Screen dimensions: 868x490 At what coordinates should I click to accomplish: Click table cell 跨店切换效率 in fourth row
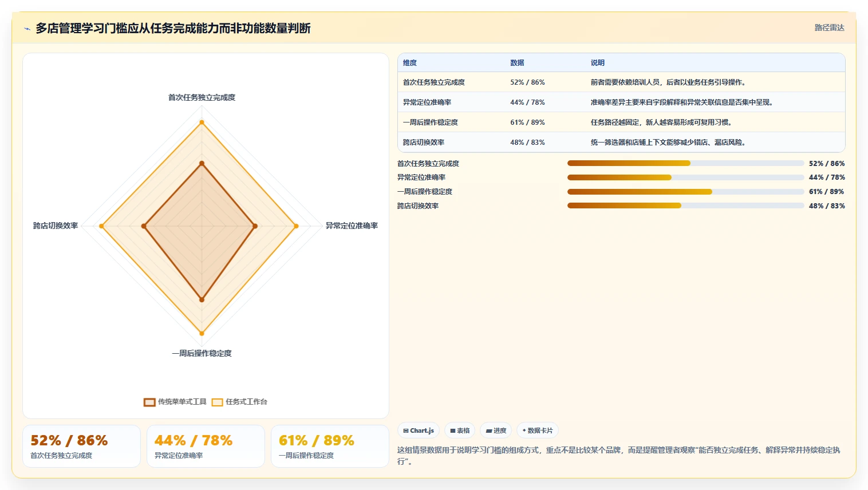[x=423, y=143]
